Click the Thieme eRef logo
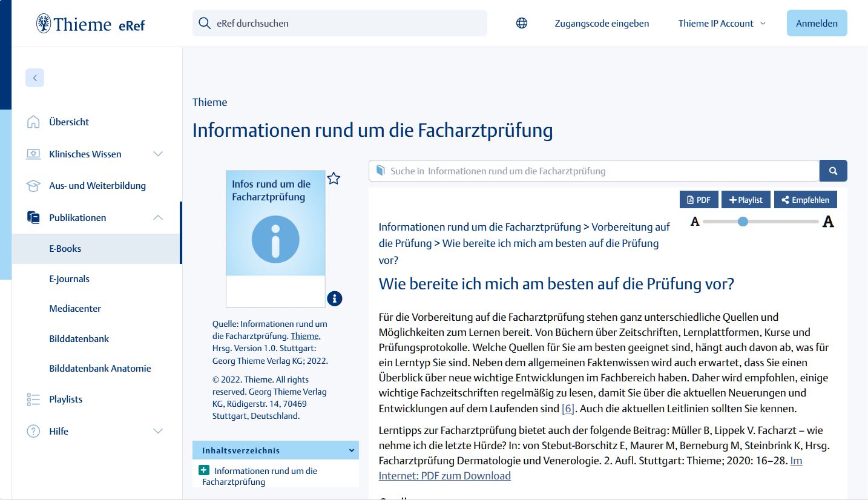Image resolution: width=868 pixels, height=500 pixels. [90, 24]
